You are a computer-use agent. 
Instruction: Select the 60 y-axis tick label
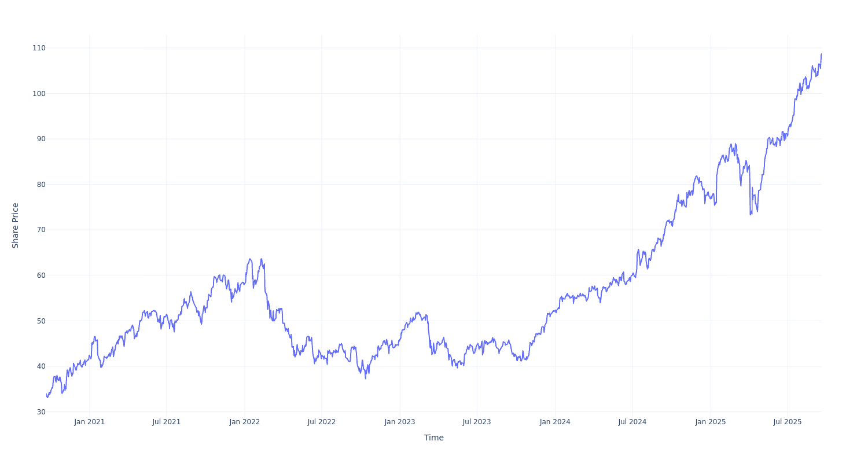click(41, 275)
